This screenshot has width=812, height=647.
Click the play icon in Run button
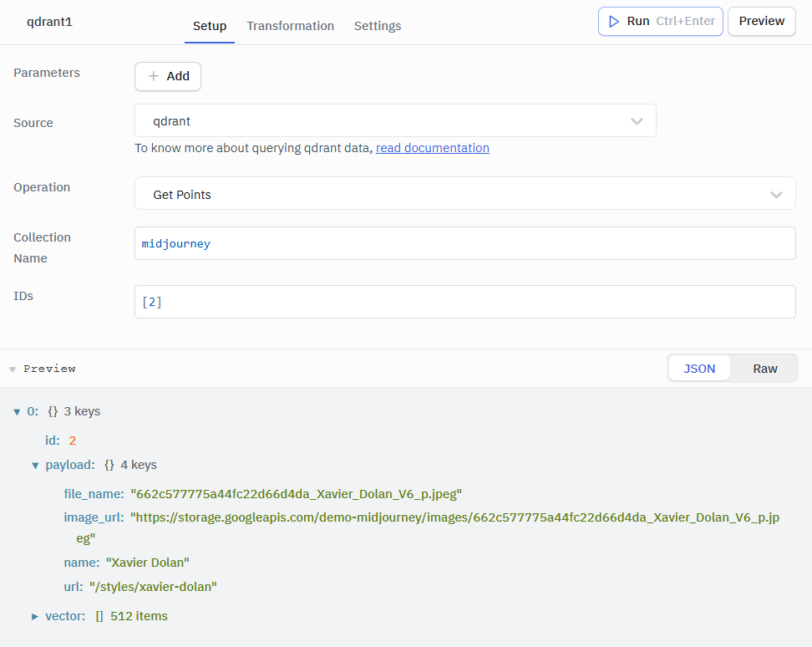click(614, 21)
